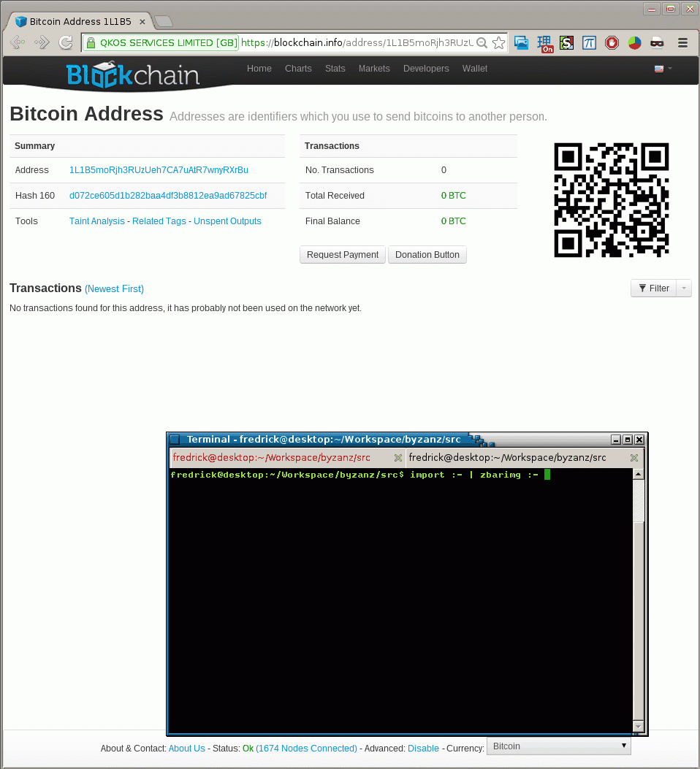Click the sunglasses-mask extension icon
The width and height of the screenshot is (700, 769).
click(657, 43)
